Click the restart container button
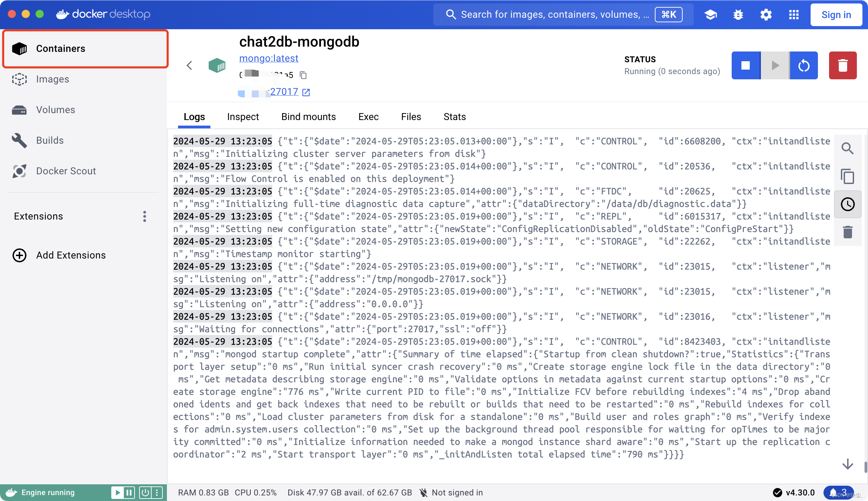 coord(804,65)
